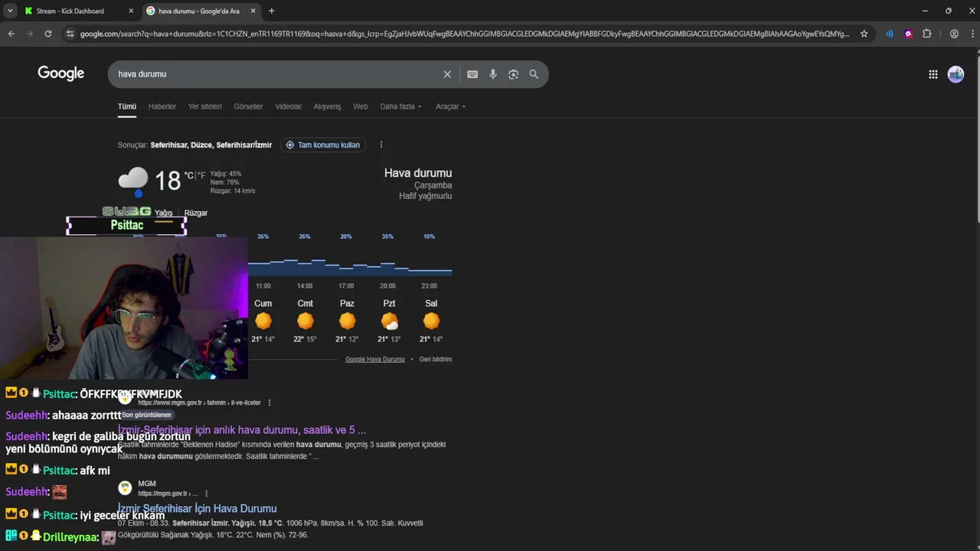Image resolution: width=980 pixels, height=551 pixels.
Task: Open Google Hava Durumu link
Action: (374, 359)
